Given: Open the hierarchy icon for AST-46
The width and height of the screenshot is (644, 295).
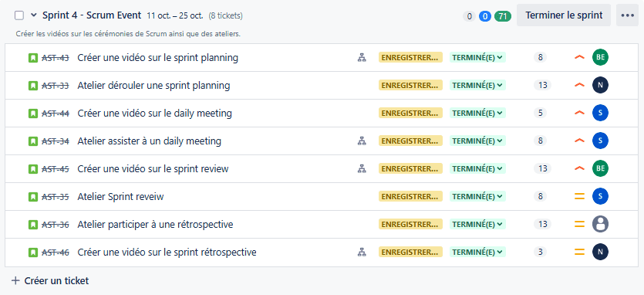Looking at the screenshot, I should (362, 252).
